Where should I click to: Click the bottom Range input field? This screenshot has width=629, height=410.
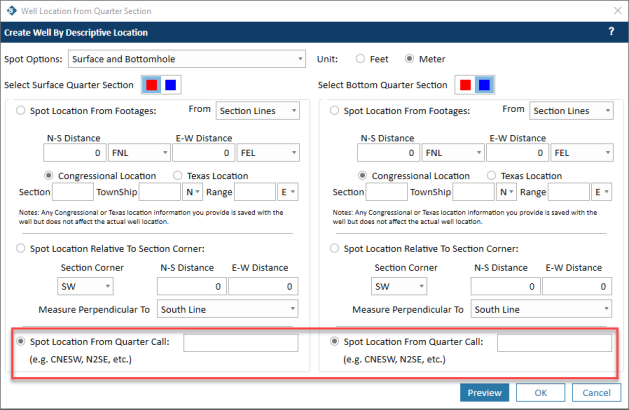click(x=569, y=192)
